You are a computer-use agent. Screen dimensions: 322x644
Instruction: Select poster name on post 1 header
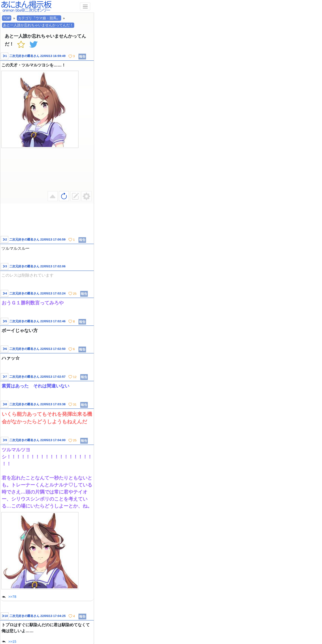pyautogui.click(x=24, y=56)
